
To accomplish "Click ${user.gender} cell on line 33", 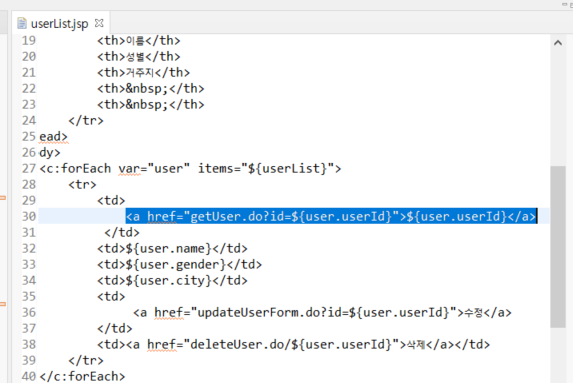I will pyautogui.click(x=179, y=265).
